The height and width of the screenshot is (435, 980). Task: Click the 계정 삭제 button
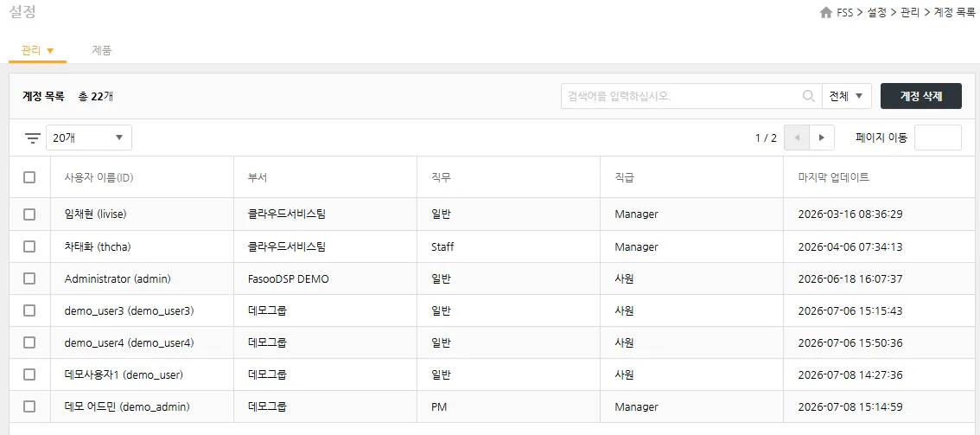click(x=920, y=96)
